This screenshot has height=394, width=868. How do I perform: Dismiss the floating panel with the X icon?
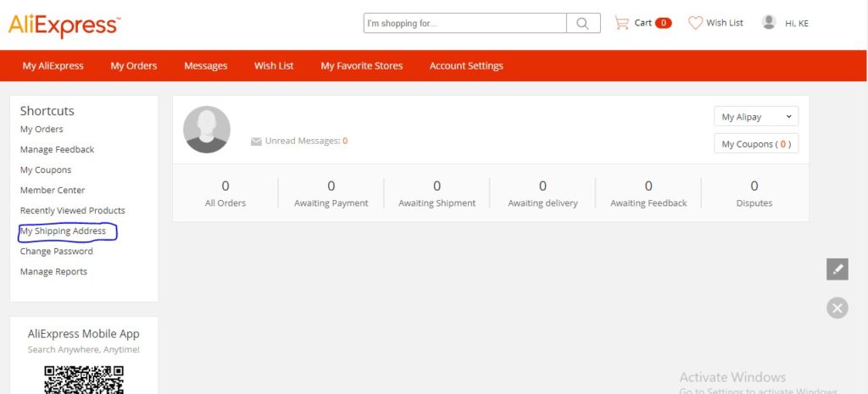(837, 308)
